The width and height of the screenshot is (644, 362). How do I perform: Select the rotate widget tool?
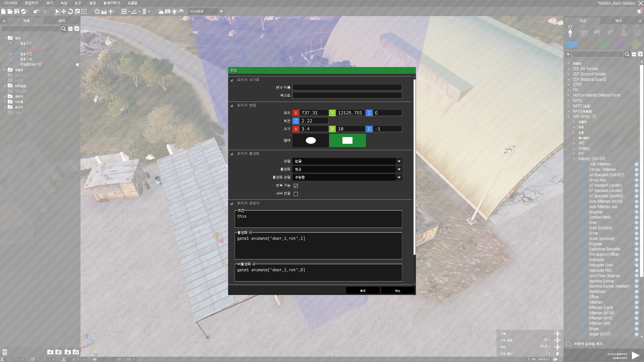[70, 11]
